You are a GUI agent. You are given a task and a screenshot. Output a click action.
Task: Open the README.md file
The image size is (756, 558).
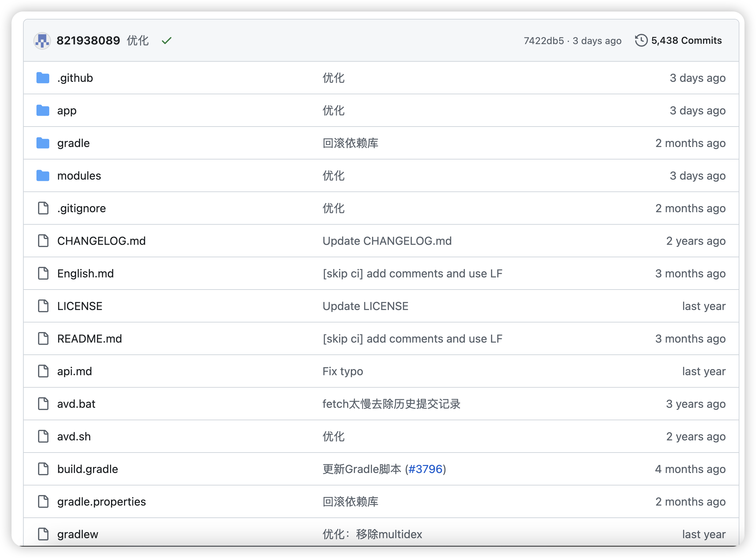90,339
